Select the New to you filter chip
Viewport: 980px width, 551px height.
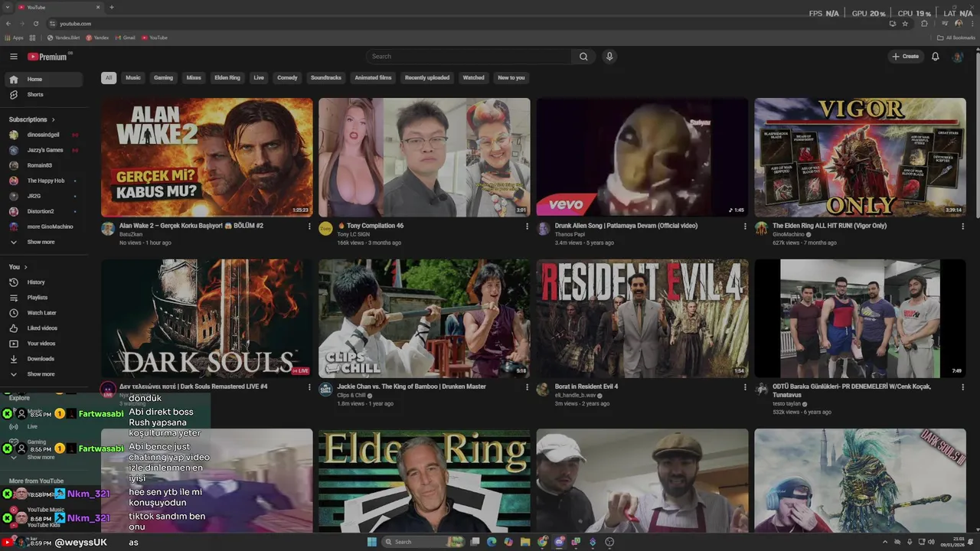point(511,77)
